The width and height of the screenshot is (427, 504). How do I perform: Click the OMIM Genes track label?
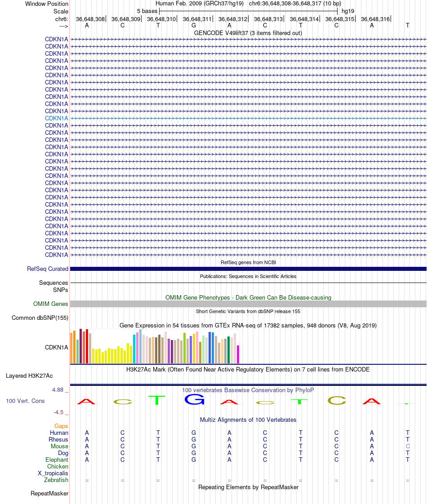tap(50, 304)
